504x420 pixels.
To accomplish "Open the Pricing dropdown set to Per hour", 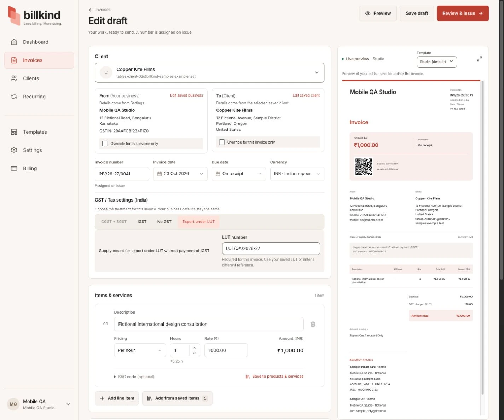I will [x=140, y=350].
